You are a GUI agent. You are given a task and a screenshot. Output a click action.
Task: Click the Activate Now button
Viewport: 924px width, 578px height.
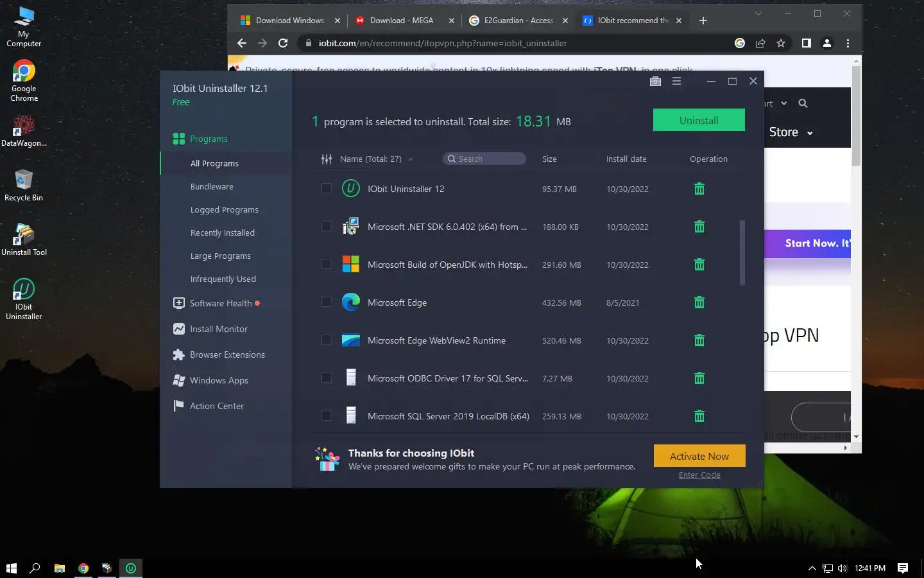(x=699, y=456)
